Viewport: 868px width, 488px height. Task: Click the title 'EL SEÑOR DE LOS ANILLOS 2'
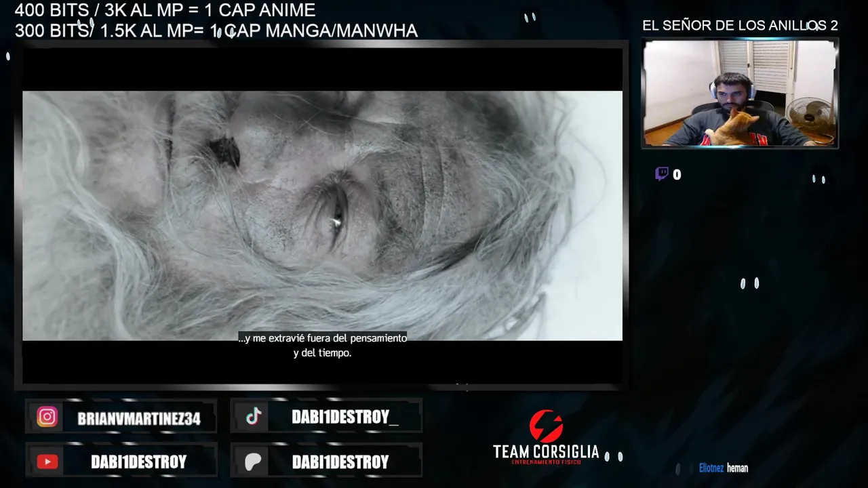[x=740, y=26]
